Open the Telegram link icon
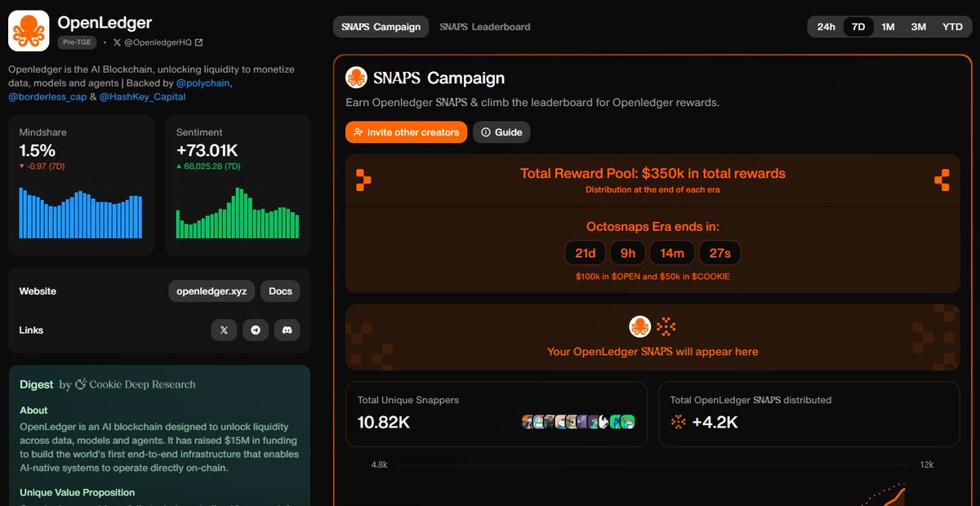Viewport: 980px width, 506px height. pos(256,331)
